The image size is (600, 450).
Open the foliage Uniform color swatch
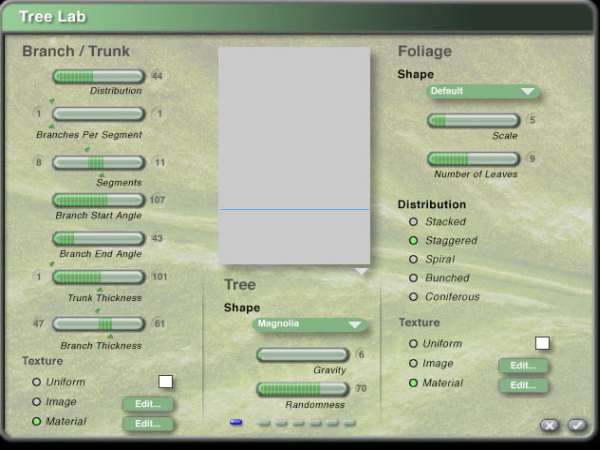coord(542,343)
